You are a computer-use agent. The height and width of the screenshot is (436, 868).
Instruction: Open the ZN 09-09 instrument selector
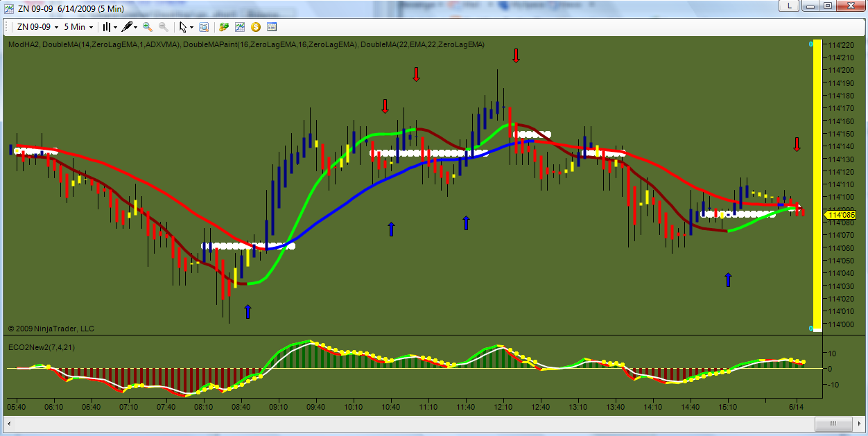point(37,27)
